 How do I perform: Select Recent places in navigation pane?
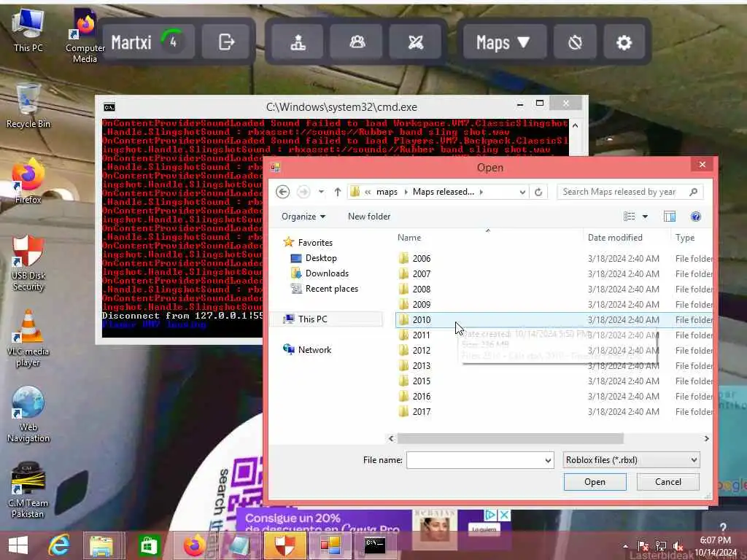click(324, 289)
